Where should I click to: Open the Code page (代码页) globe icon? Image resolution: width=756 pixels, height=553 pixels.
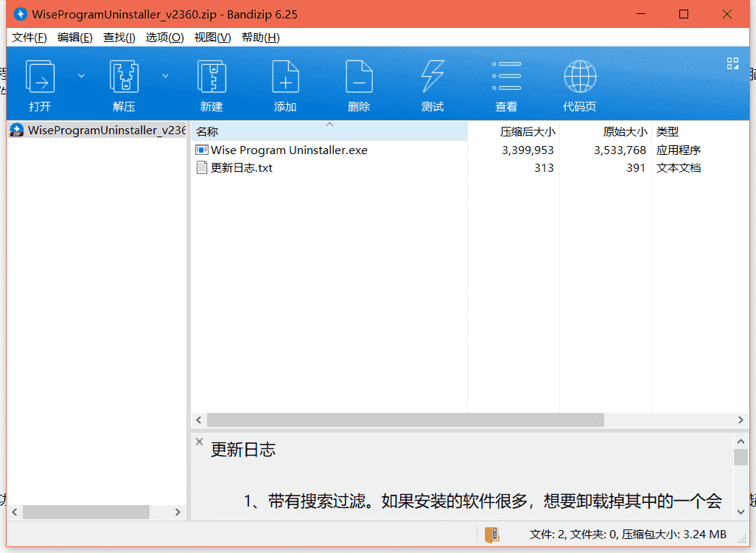[580, 76]
